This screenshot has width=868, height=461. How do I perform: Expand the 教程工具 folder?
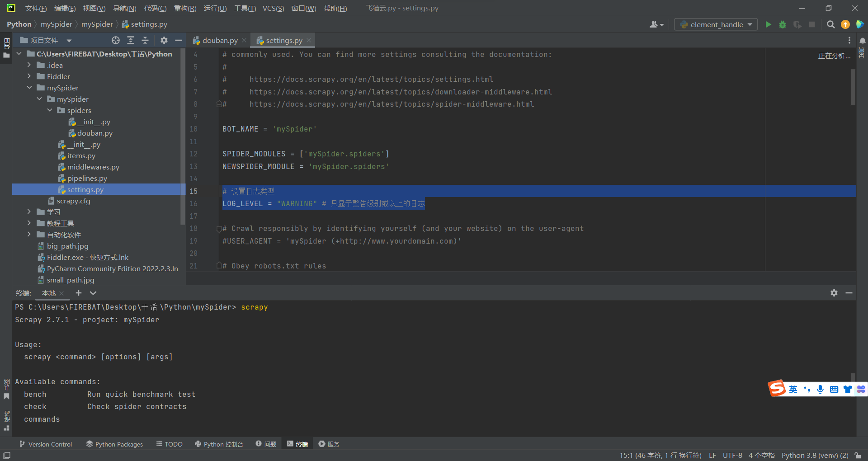coord(29,223)
